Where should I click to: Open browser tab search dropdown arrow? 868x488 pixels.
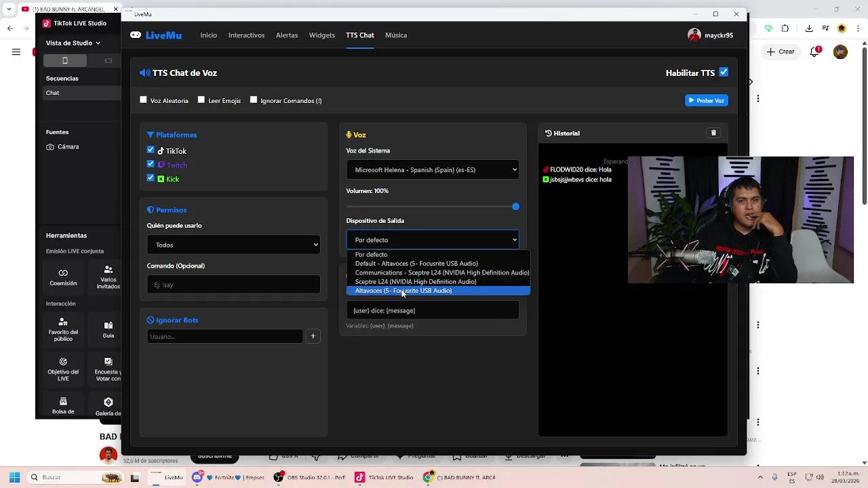pos(9,9)
